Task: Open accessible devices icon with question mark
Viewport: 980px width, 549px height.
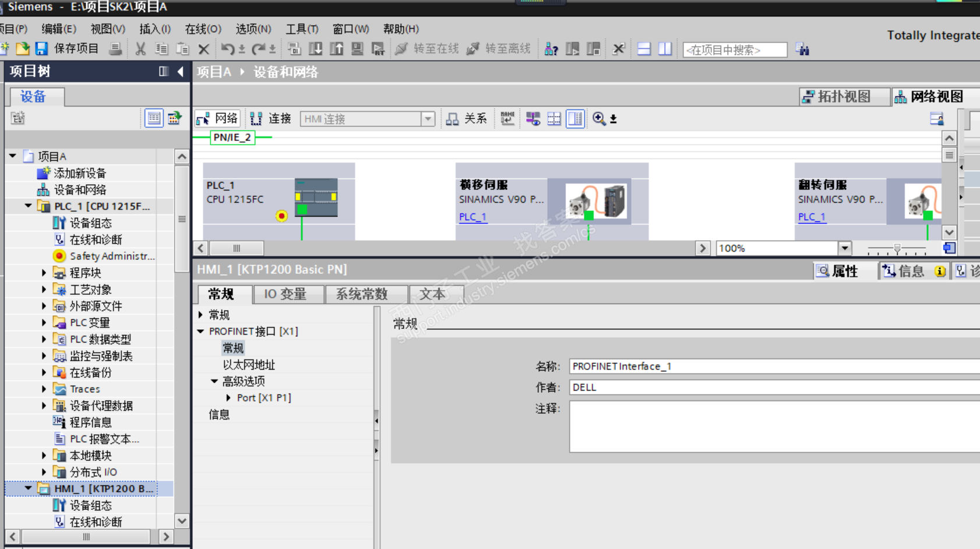Action: (x=551, y=49)
